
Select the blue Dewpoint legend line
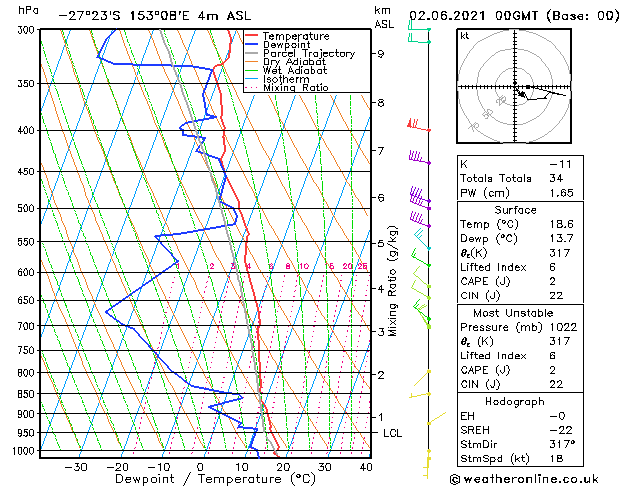tap(252, 45)
